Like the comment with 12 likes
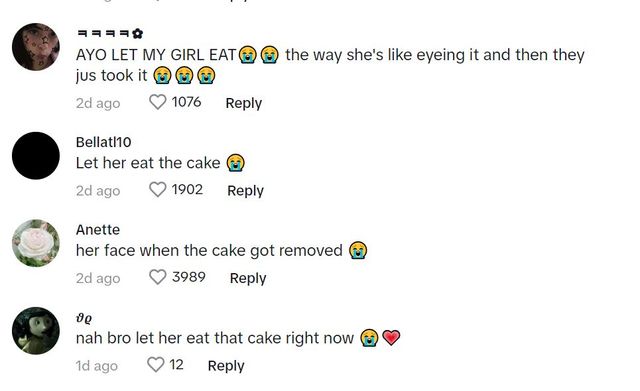The width and height of the screenshot is (640, 391). click(x=155, y=364)
